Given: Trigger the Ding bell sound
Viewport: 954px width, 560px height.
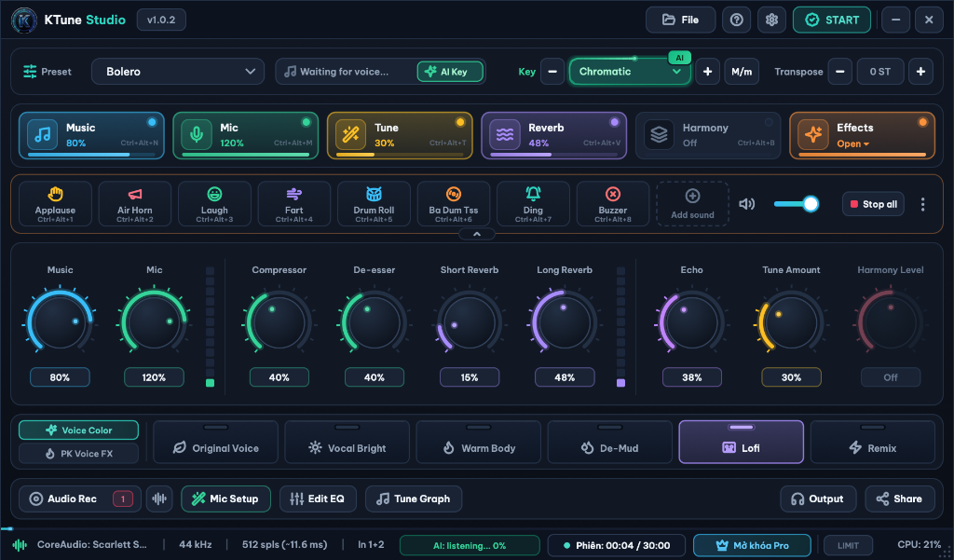Looking at the screenshot, I should (534, 204).
